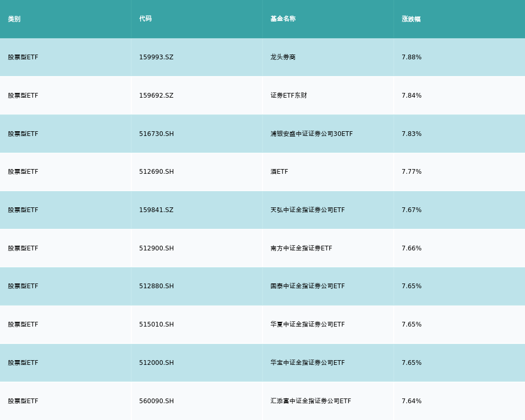The width and height of the screenshot is (525, 420).
Task: Click 股票型ETF in the 515010.SH row
Action: point(23,324)
